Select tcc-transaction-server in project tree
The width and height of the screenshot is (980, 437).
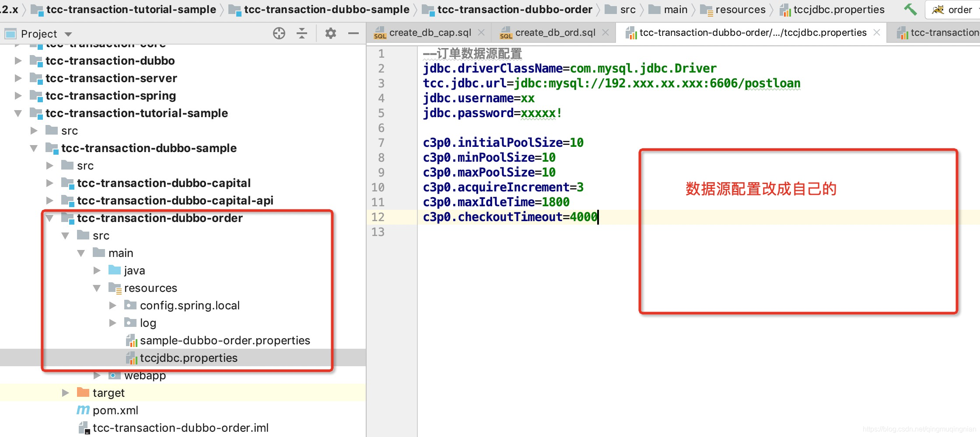(111, 78)
